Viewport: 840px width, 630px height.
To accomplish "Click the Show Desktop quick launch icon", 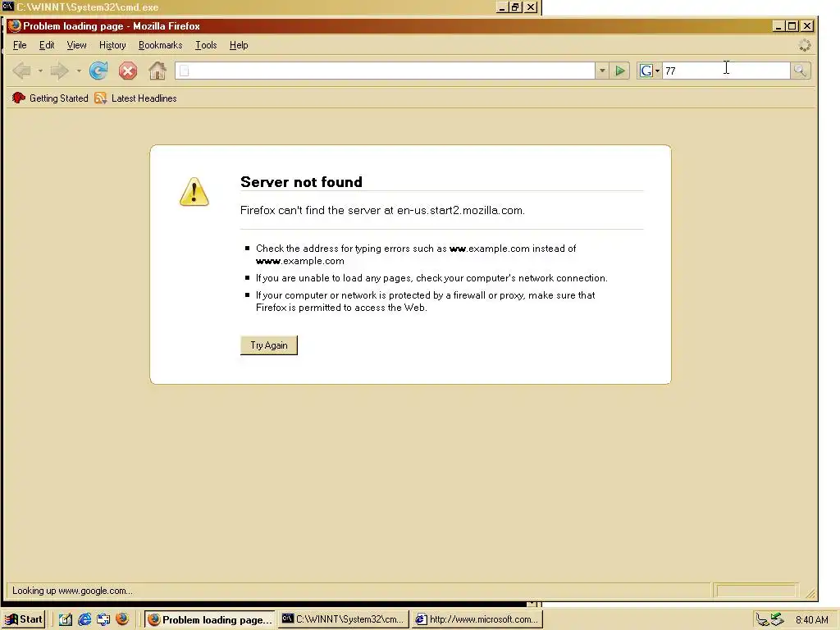I will 66,619.
